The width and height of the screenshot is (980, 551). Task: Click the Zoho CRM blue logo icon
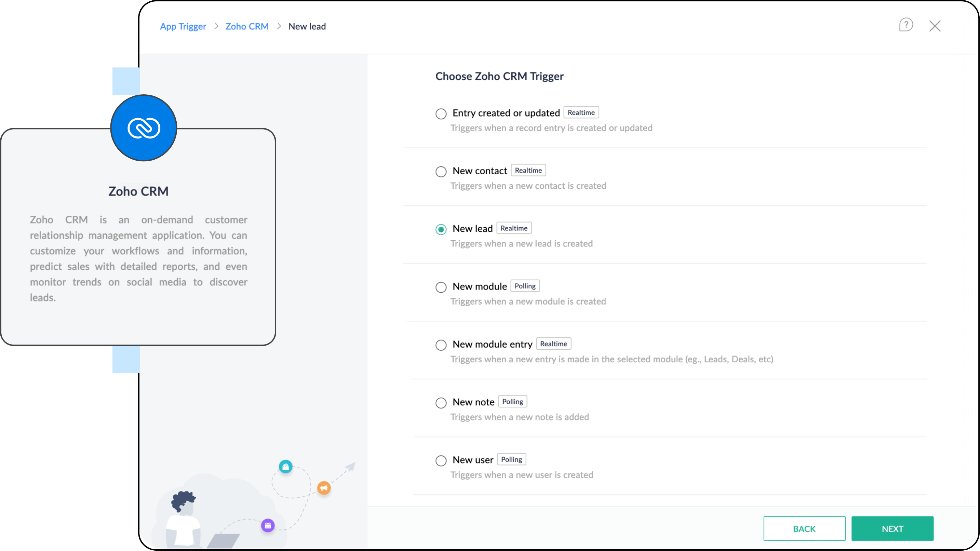(x=144, y=128)
